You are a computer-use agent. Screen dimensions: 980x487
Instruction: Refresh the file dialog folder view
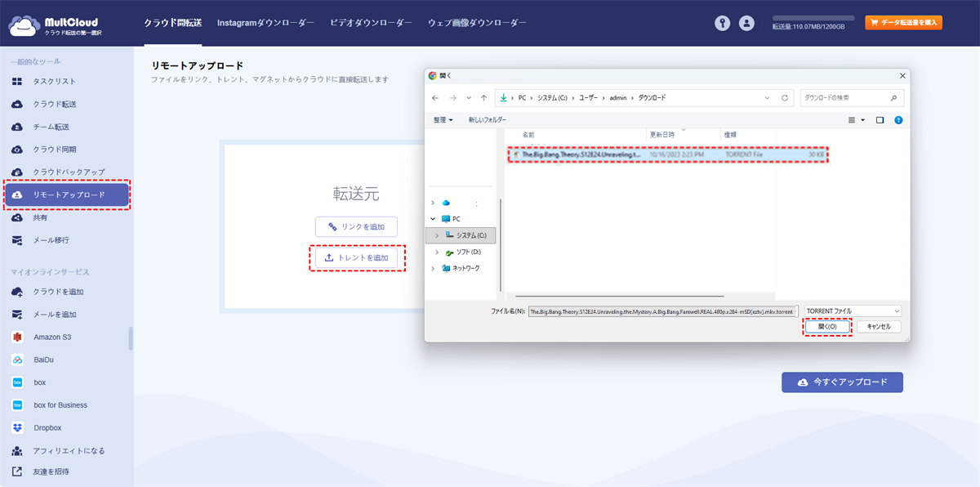click(785, 97)
